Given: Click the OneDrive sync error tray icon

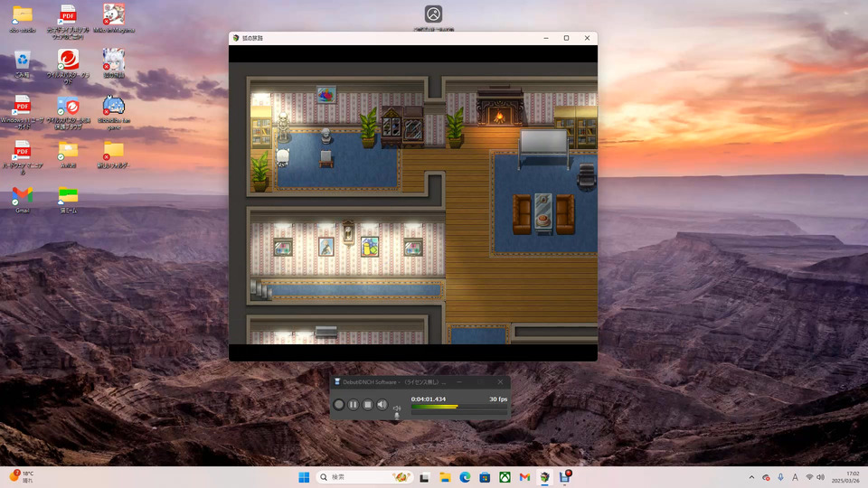Looking at the screenshot, I should tap(766, 477).
